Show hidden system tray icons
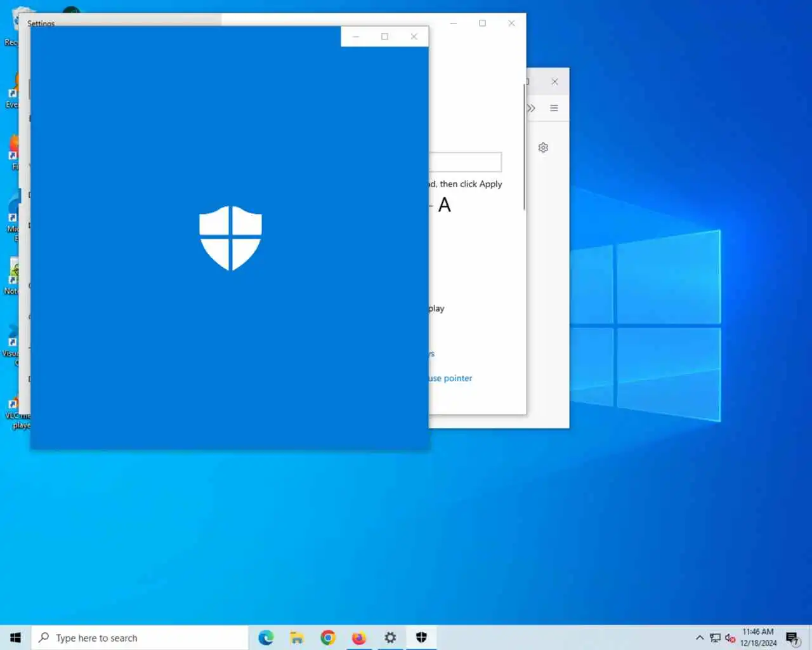This screenshot has width=812, height=650. 700,638
